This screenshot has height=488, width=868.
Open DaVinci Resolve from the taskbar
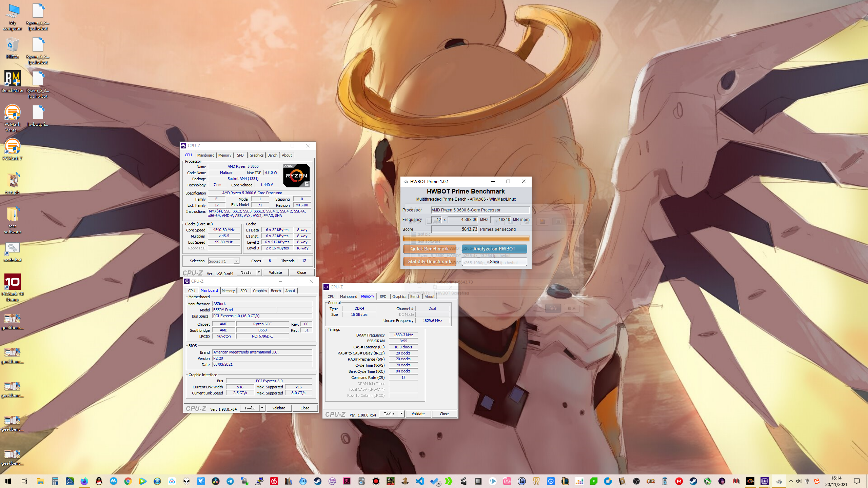tap(215, 481)
